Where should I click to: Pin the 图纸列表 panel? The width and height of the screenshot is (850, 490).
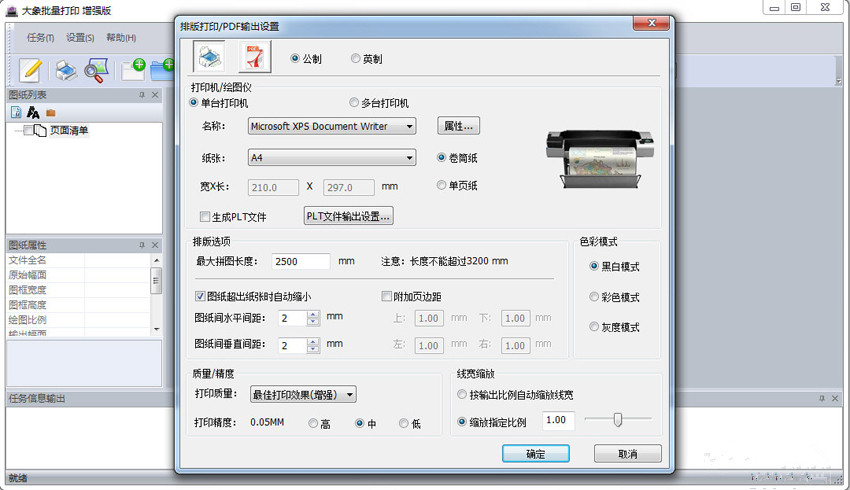pos(142,95)
